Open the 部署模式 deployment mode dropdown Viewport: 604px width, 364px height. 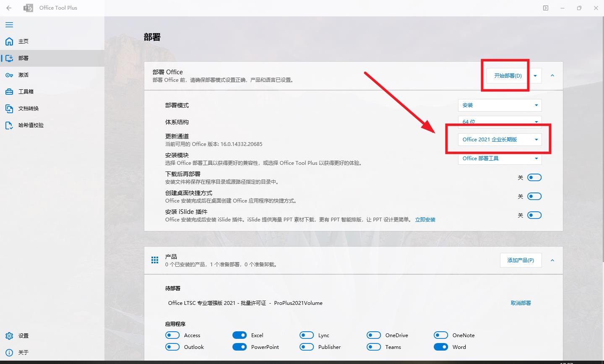click(500, 105)
